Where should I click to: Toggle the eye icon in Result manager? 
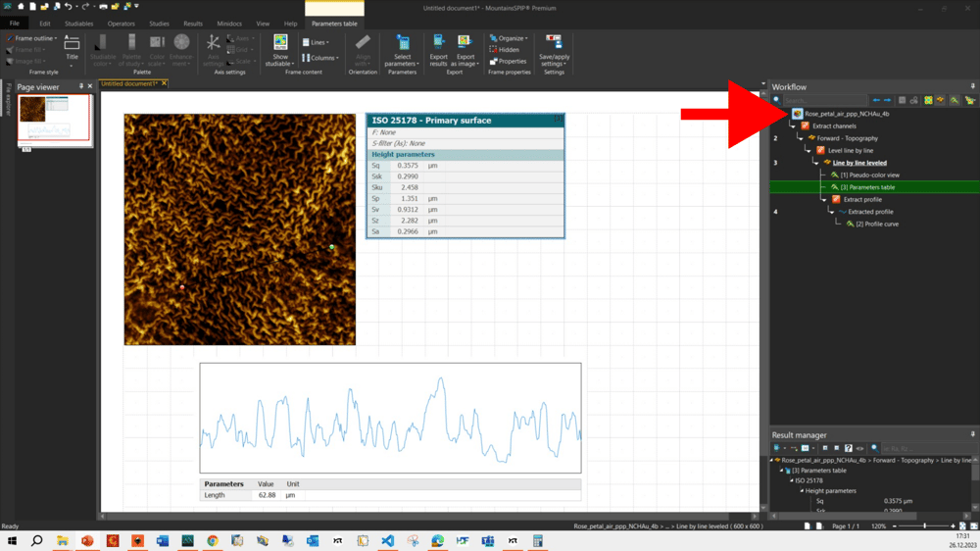tap(860, 448)
